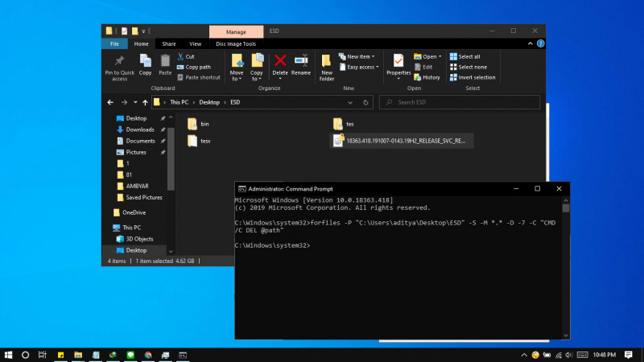Viewport: 644px width, 362px height.
Task: Open the tes folder
Action: click(x=344, y=124)
